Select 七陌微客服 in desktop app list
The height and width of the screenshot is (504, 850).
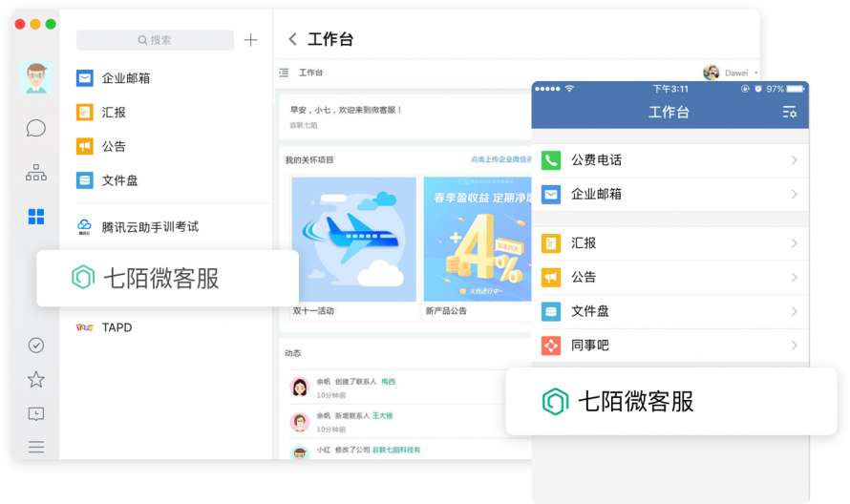coord(167,278)
